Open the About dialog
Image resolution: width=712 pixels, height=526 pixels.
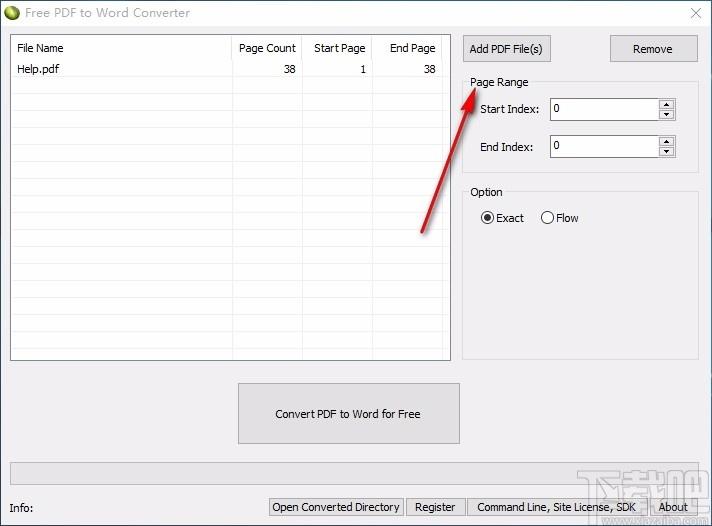click(x=673, y=507)
